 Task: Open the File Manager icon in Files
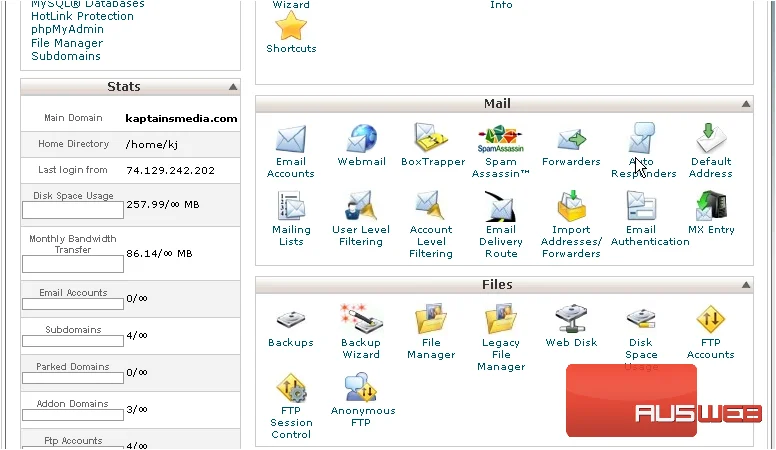[431, 319]
